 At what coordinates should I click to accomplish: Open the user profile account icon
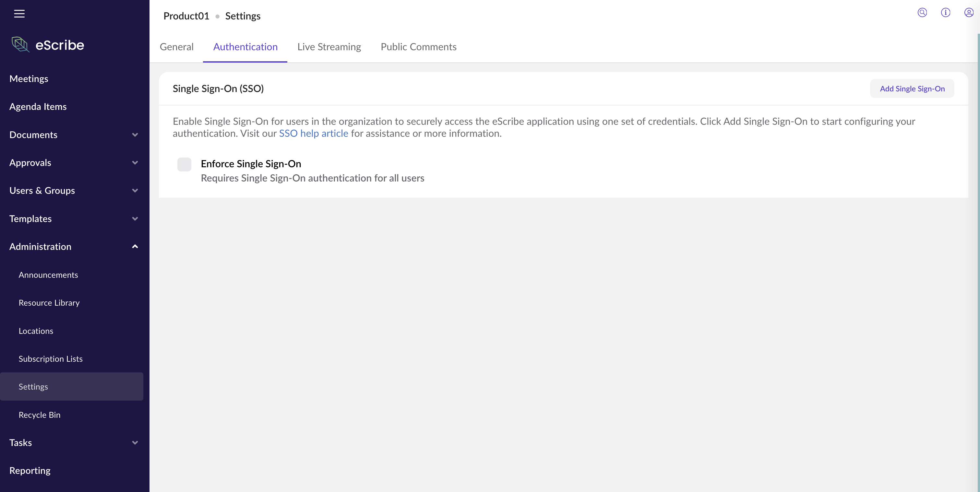point(969,13)
